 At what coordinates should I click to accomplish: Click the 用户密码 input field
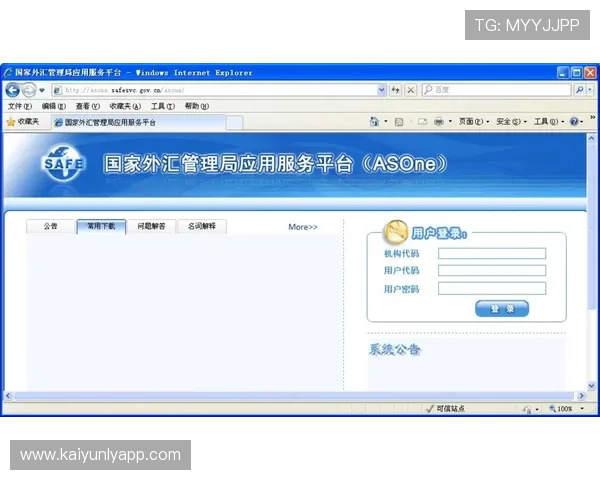pyautogui.click(x=492, y=289)
